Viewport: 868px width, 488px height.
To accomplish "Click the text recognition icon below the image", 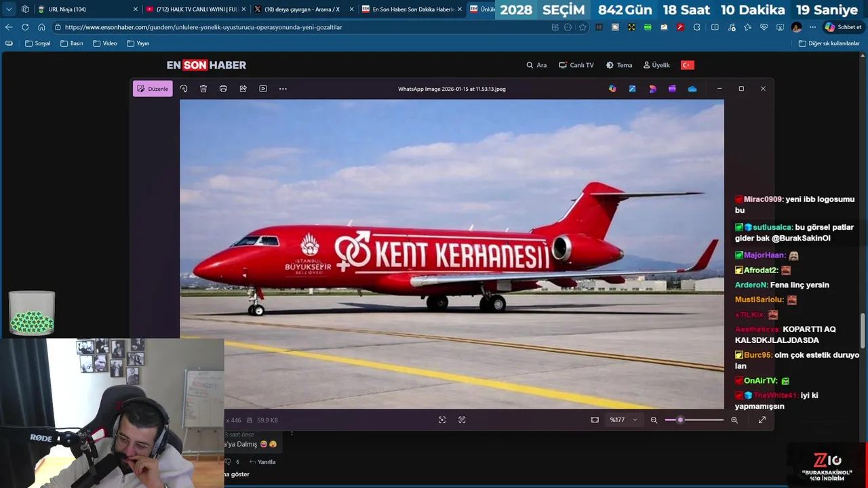I will click(462, 420).
